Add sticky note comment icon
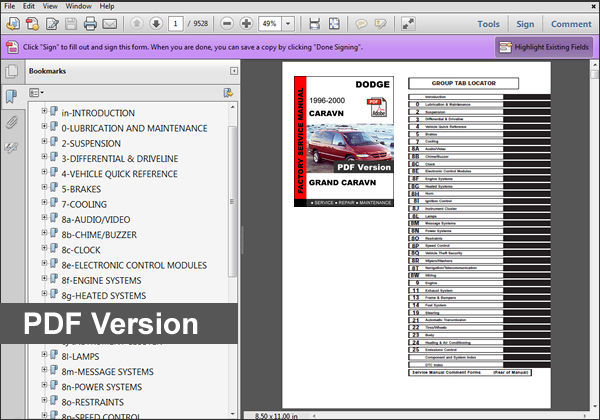This screenshot has height=420, width=600. 360,24
